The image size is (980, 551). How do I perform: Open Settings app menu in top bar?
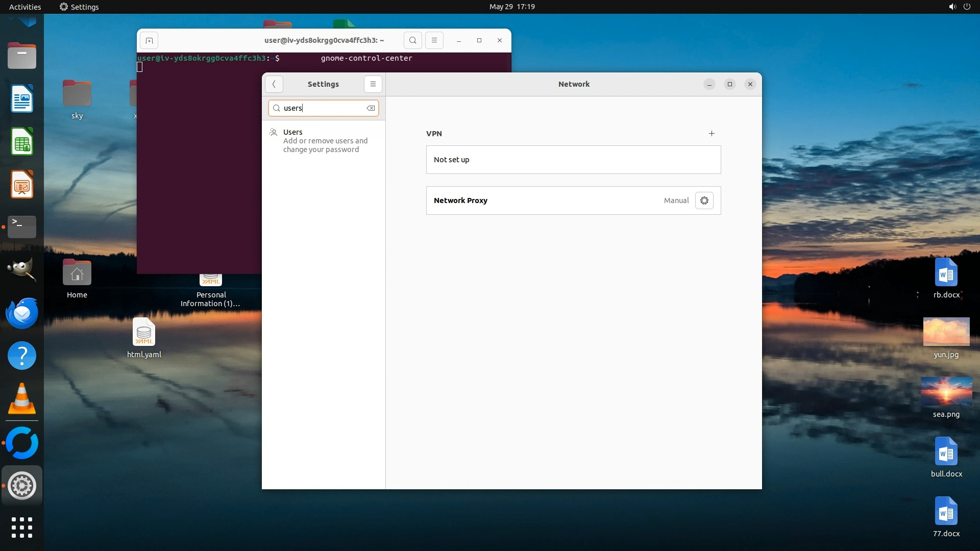pos(79,7)
